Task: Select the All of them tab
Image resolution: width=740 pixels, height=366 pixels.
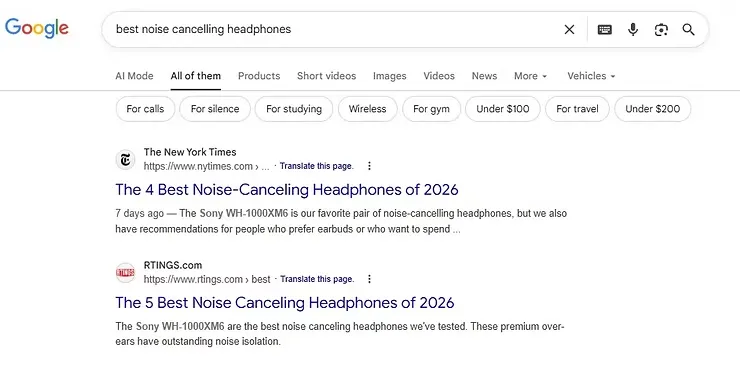Action: (x=196, y=76)
